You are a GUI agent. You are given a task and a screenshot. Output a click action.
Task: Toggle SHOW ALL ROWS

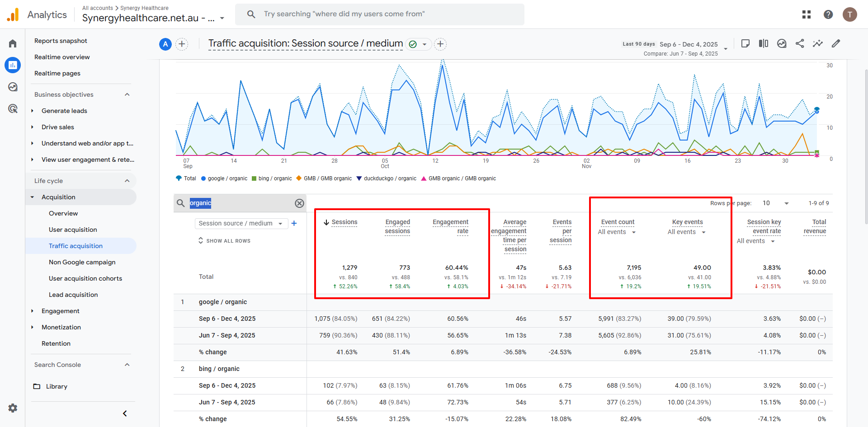pyautogui.click(x=224, y=241)
